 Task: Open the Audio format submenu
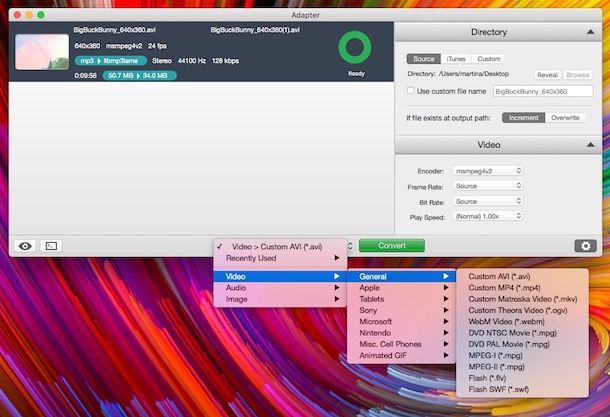(280, 287)
